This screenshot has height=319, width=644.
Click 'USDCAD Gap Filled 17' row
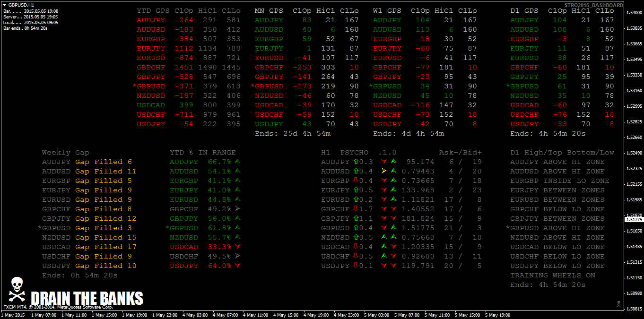89,247
